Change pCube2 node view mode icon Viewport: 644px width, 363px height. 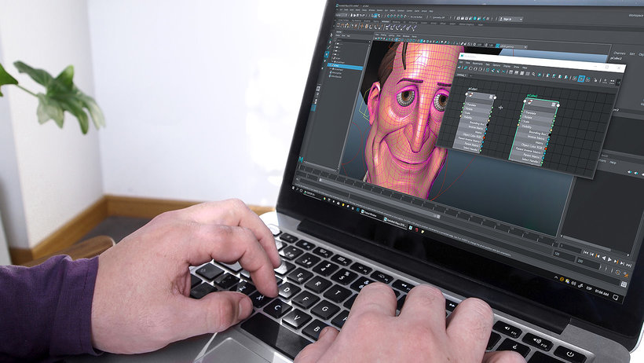click(553, 104)
